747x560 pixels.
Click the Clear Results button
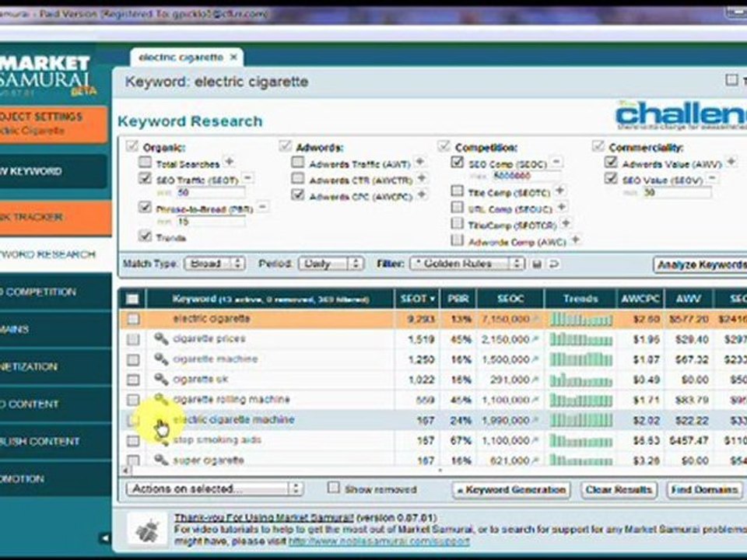pyautogui.click(x=619, y=489)
